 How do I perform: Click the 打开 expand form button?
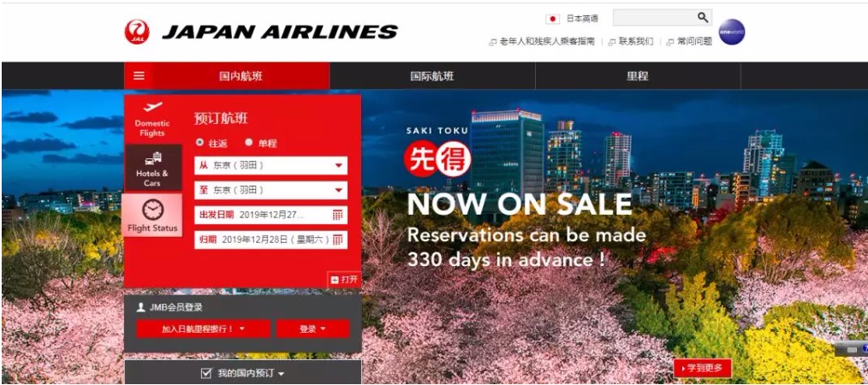(x=344, y=280)
